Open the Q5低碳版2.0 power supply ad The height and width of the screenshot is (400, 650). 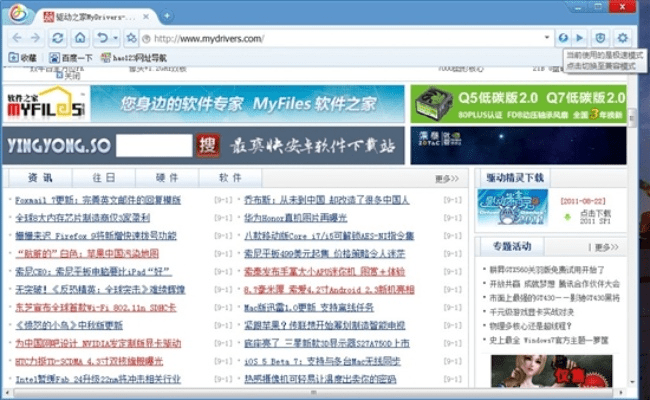tap(519, 104)
